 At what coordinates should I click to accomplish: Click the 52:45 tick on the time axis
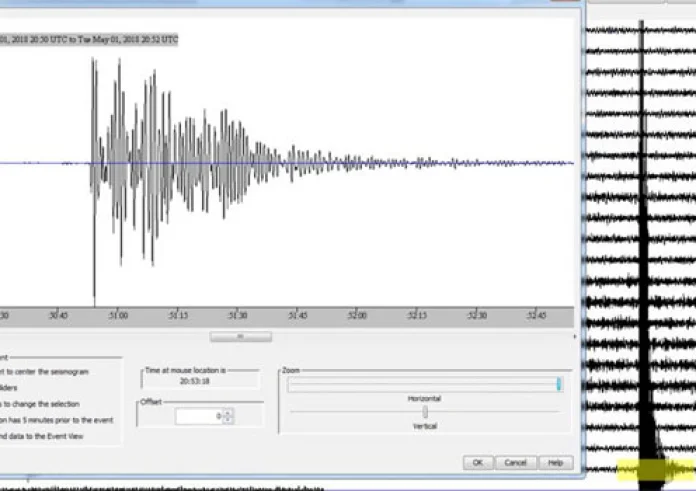536,315
